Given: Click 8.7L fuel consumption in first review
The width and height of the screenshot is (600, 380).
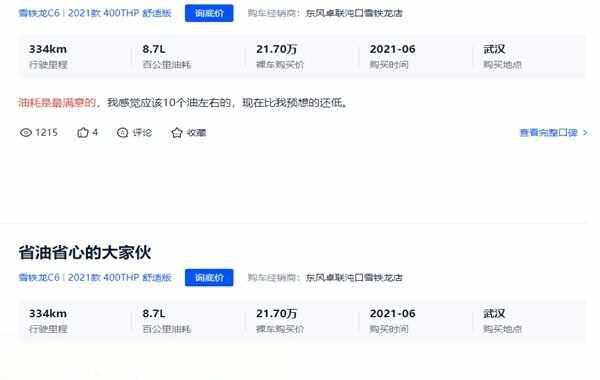Looking at the screenshot, I should tap(154, 49).
